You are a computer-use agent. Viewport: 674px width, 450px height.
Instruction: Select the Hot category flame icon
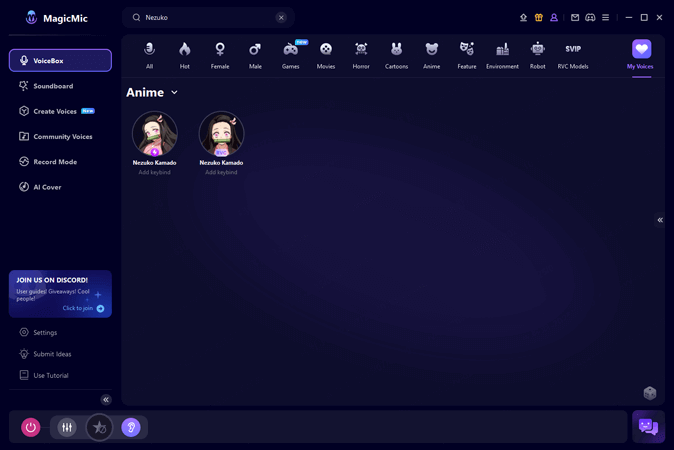point(185,49)
